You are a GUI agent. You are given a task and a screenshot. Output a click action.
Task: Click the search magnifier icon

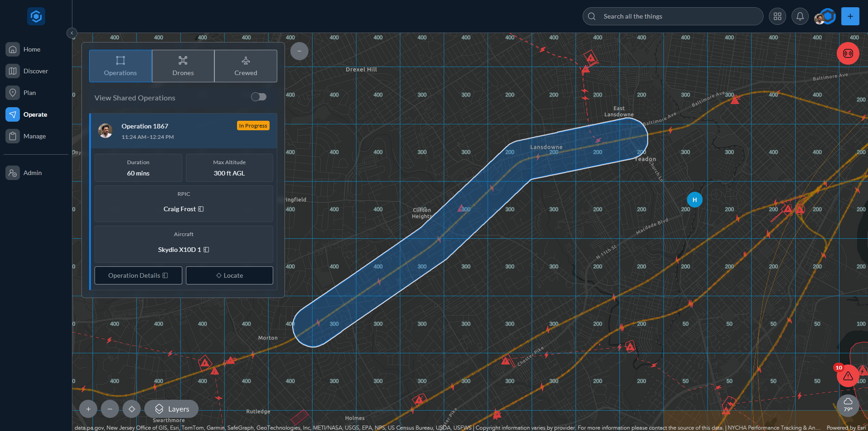pos(592,16)
